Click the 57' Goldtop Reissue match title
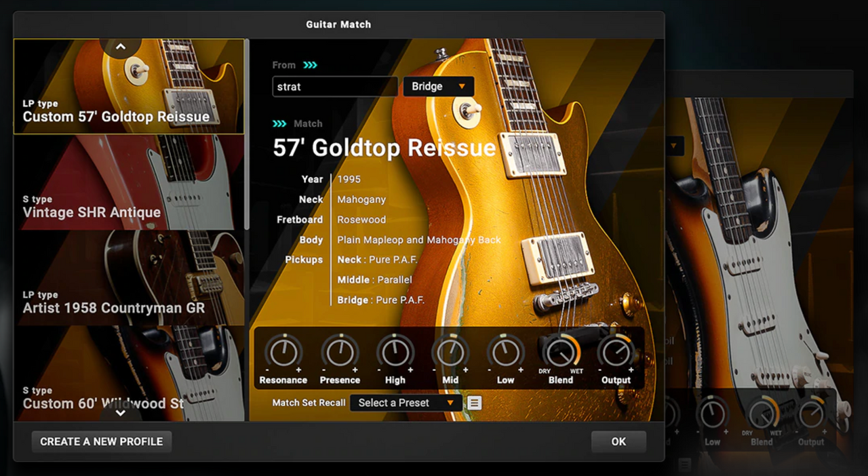This screenshot has height=476, width=868. [x=384, y=148]
